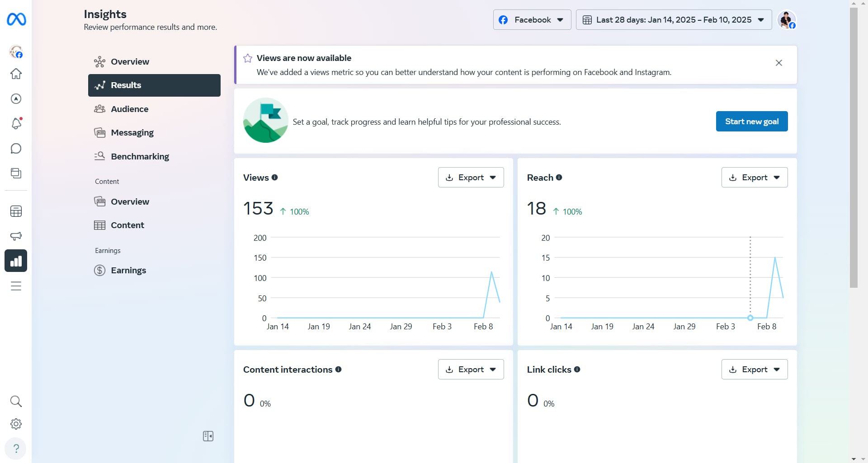Open Benchmarking menu item
Image resolution: width=868 pixels, height=463 pixels.
coord(154,156)
